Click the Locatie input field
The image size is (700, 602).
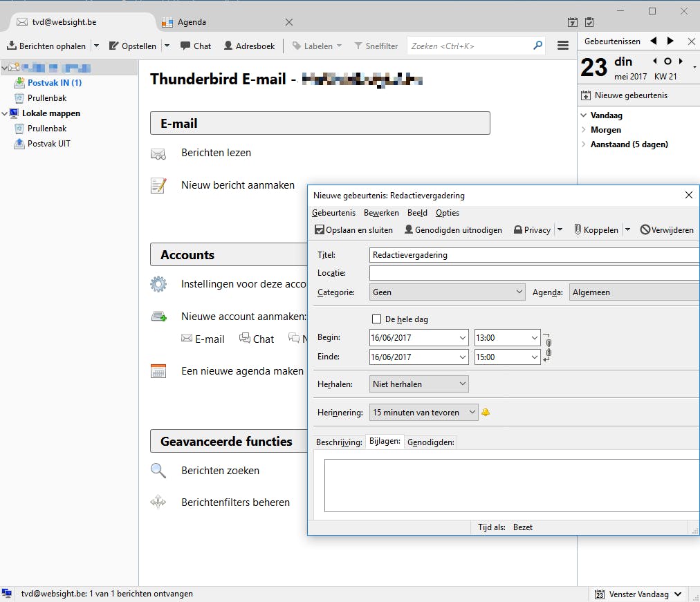[x=534, y=273]
